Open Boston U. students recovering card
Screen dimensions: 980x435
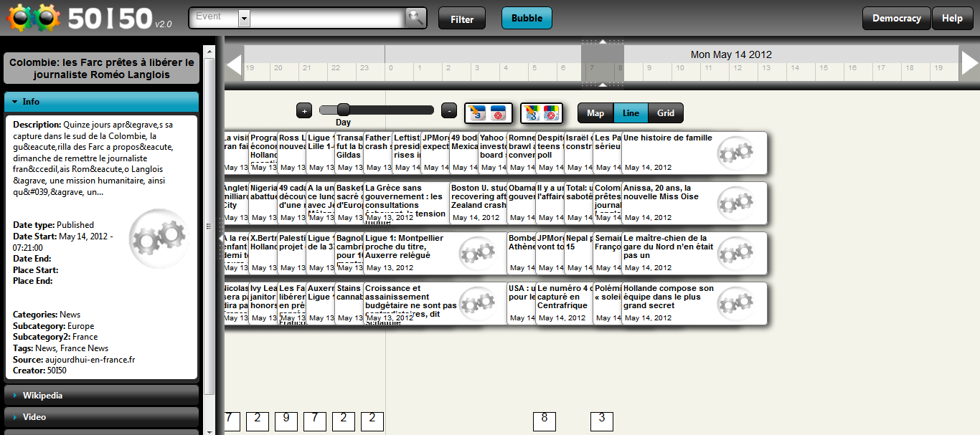(x=478, y=203)
